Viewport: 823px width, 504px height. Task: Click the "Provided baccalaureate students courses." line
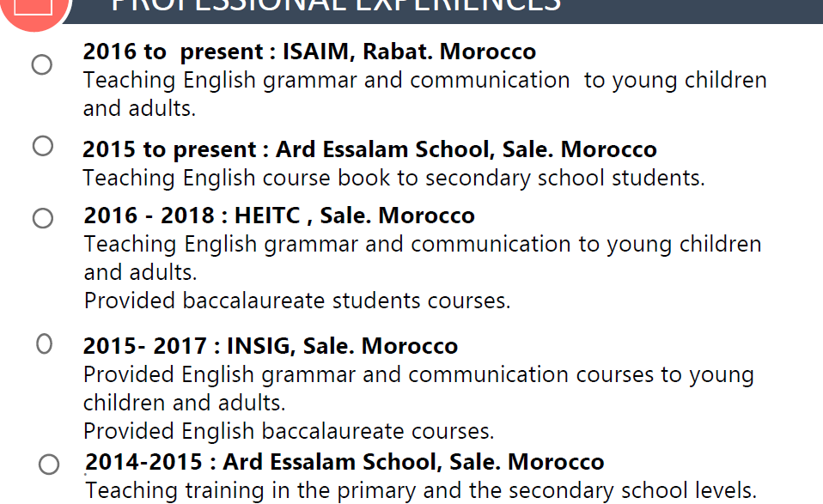[297, 301]
